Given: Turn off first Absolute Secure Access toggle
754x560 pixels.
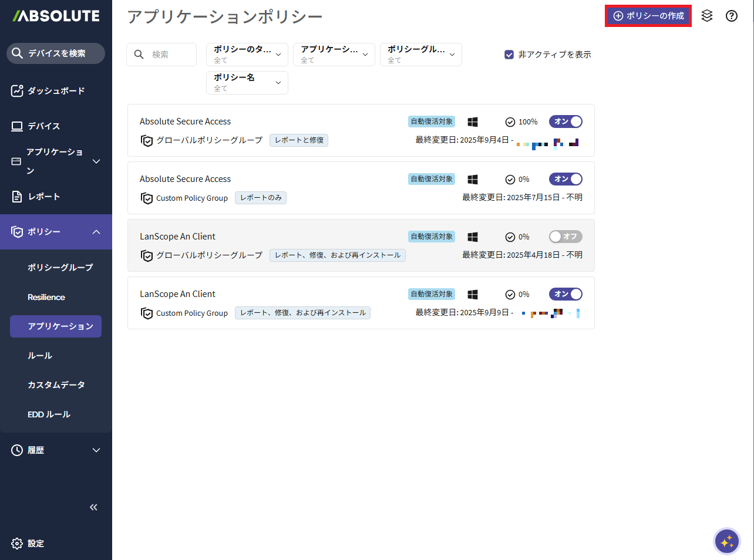Looking at the screenshot, I should tap(565, 122).
